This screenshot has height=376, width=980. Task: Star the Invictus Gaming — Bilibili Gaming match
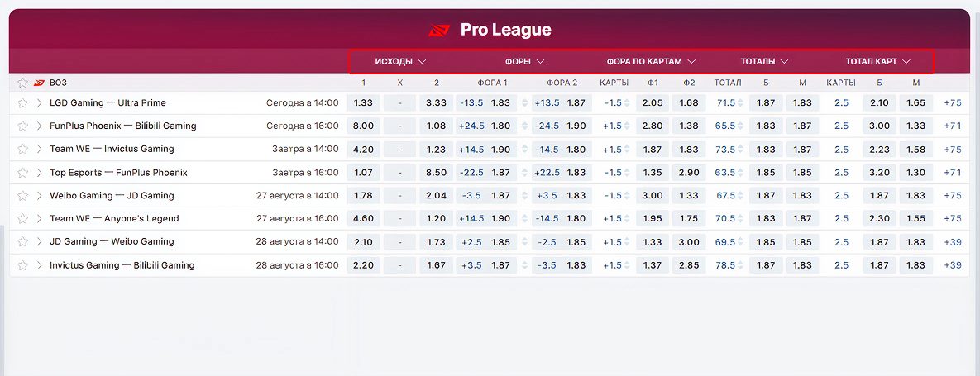click(23, 265)
